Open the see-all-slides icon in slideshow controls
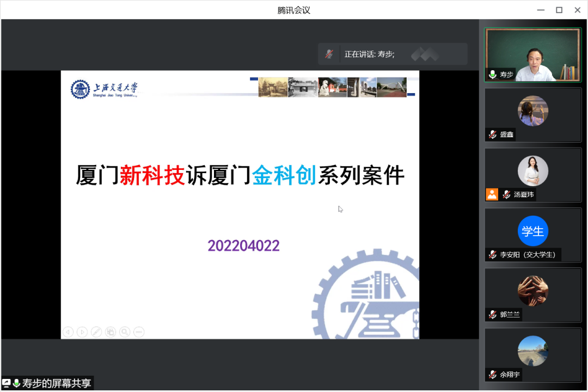Image resolution: width=588 pixels, height=392 pixels. pos(111,332)
